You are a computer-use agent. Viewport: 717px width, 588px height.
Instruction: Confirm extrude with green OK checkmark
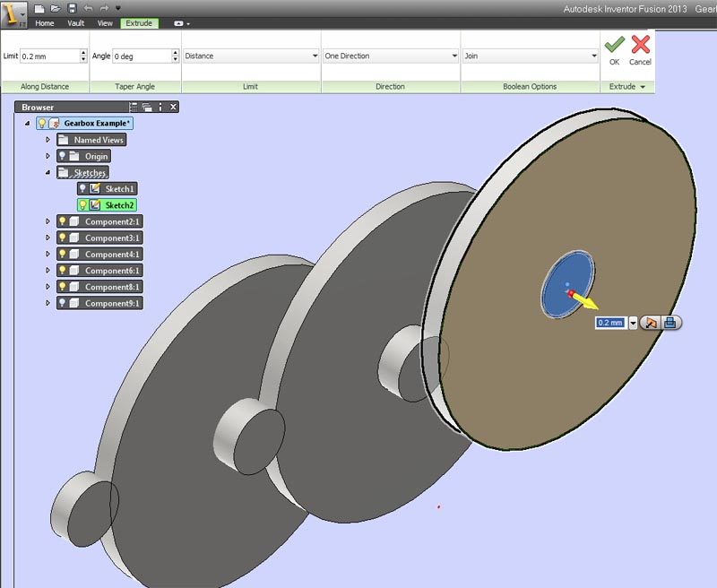pos(615,50)
